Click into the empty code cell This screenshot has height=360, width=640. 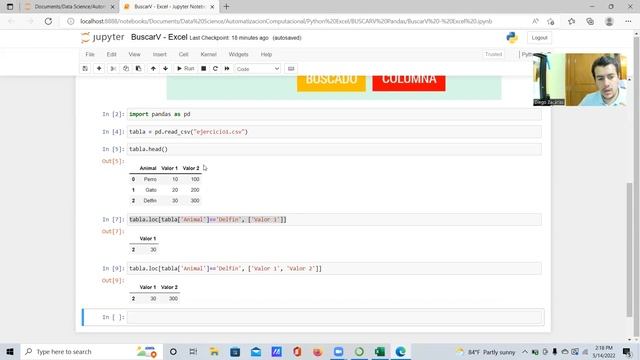click(334, 317)
